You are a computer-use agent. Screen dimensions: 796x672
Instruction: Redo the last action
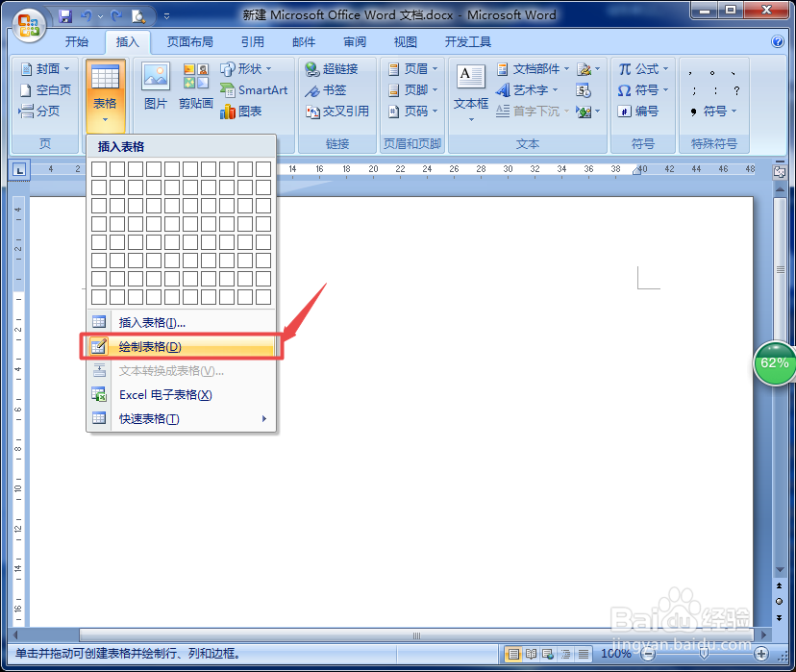116,15
